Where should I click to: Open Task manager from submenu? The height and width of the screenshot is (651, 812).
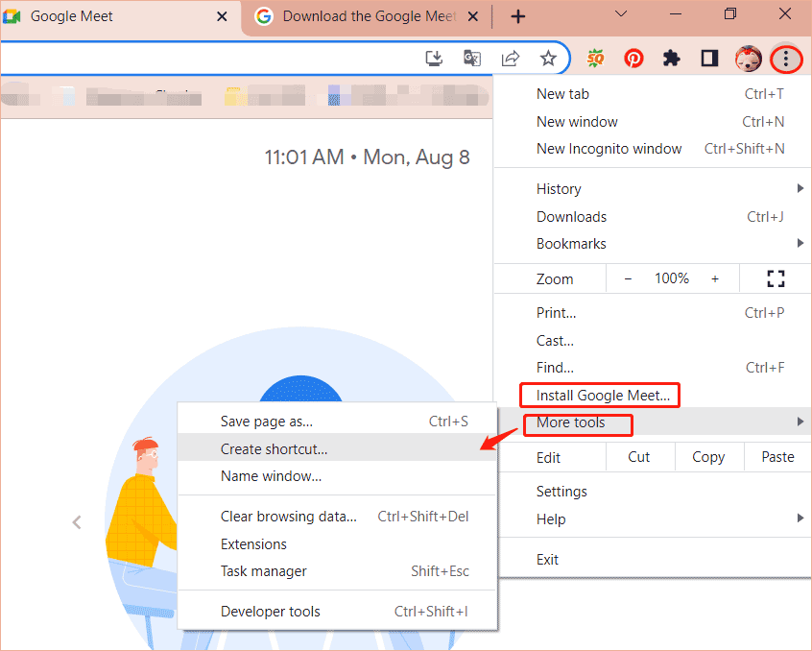coord(337,571)
